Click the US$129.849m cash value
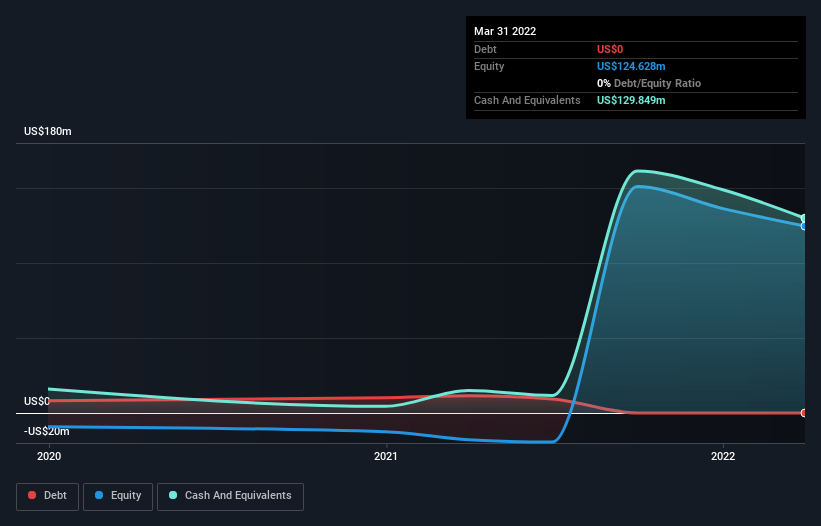Image resolution: width=821 pixels, height=526 pixels. (631, 100)
